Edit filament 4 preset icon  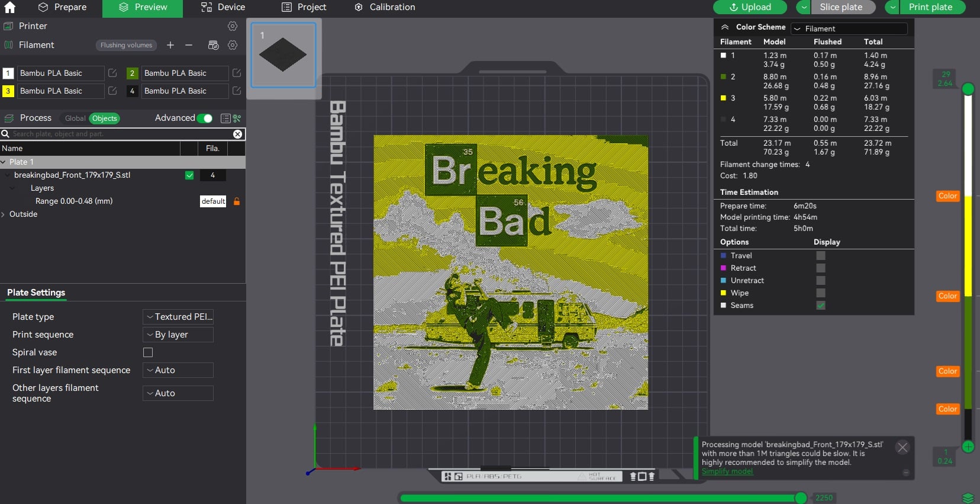pyautogui.click(x=237, y=91)
